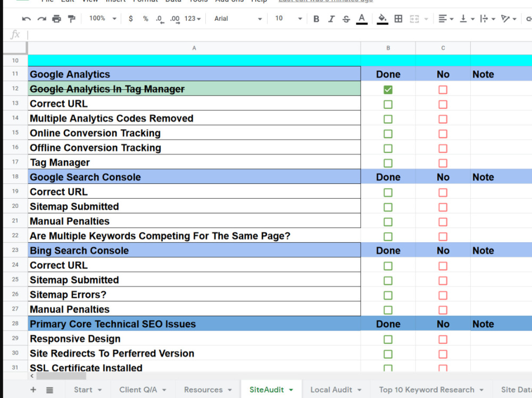Check Done for Responsive Design
This screenshot has width=532, height=398.
click(x=388, y=340)
